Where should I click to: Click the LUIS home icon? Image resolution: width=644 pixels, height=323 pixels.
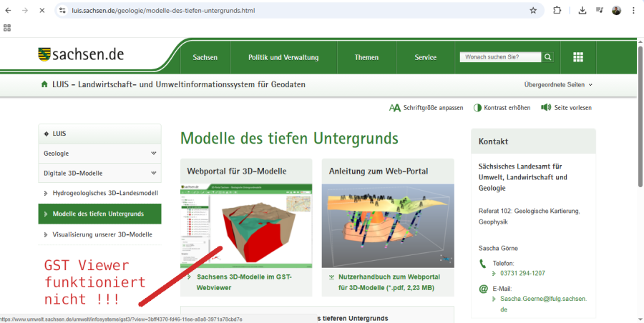pos(44,84)
